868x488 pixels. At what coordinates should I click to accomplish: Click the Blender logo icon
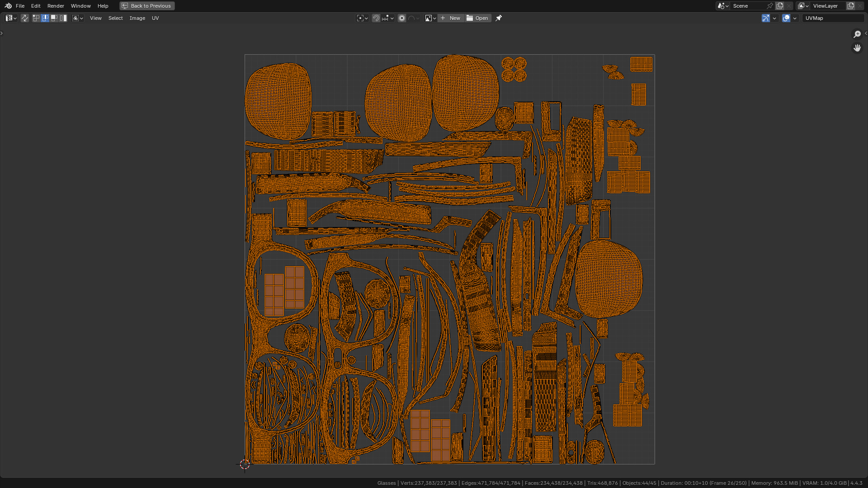(8, 6)
